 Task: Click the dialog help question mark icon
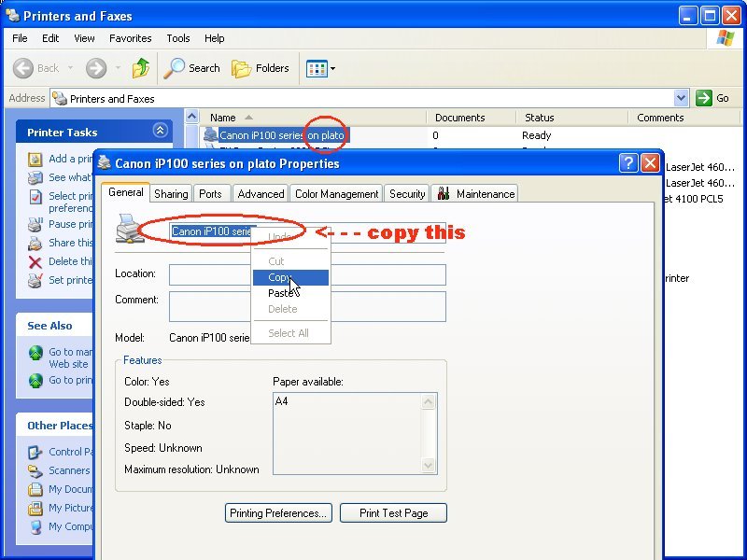click(x=628, y=163)
